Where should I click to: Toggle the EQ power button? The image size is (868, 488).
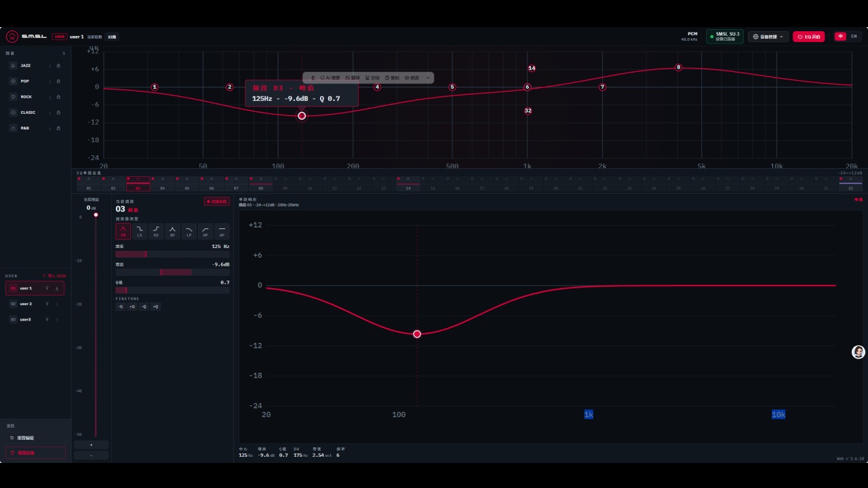tap(809, 37)
